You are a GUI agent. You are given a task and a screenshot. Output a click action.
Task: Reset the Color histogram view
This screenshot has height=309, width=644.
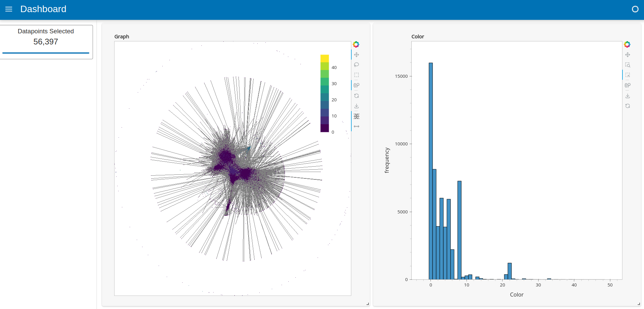627,106
